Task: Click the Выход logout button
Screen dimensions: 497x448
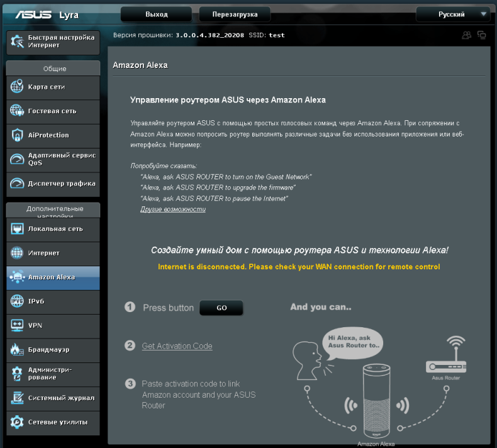Action: (156, 14)
